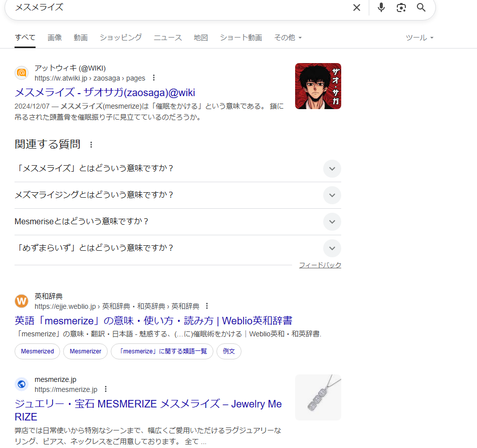Open three-dot menu beside 関連する質問
Image resolution: width=477 pixels, height=448 pixels.
tap(91, 145)
